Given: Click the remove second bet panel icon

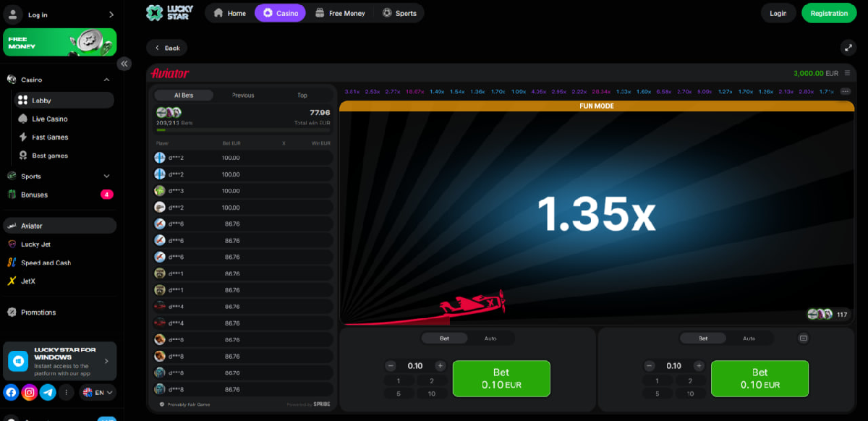Looking at the screenshot, I should [x=803, y=338].
